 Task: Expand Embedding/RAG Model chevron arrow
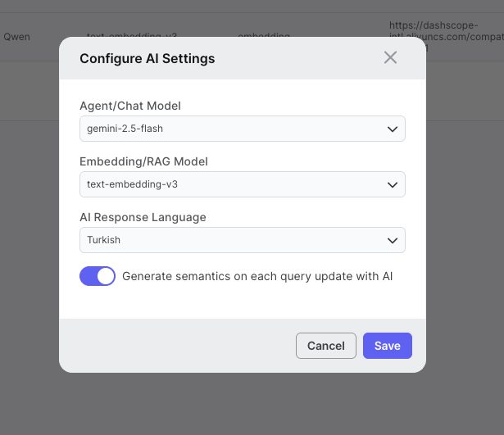393,184
